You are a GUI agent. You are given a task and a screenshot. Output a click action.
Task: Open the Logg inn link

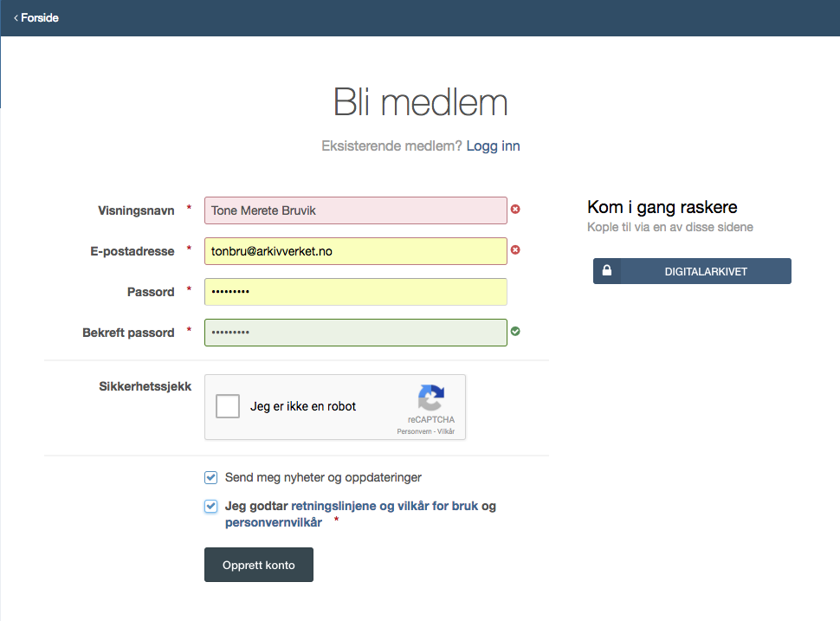pyautogui.click(x=493, y=146)
